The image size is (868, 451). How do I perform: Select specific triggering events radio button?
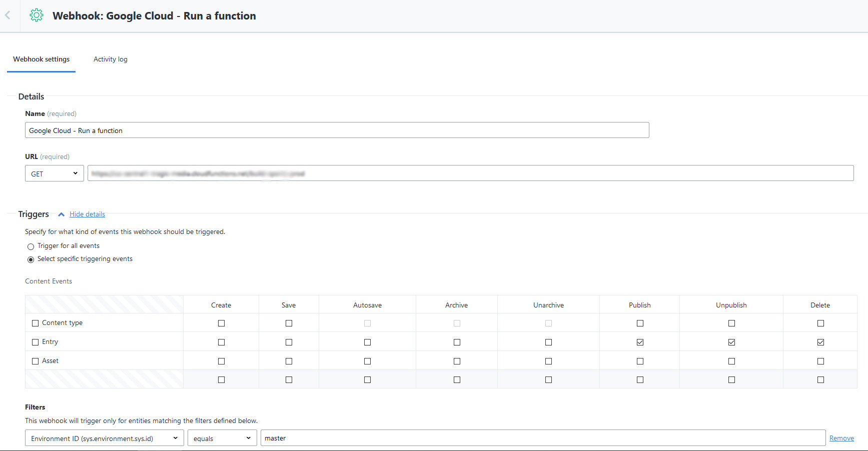(31, 259)
